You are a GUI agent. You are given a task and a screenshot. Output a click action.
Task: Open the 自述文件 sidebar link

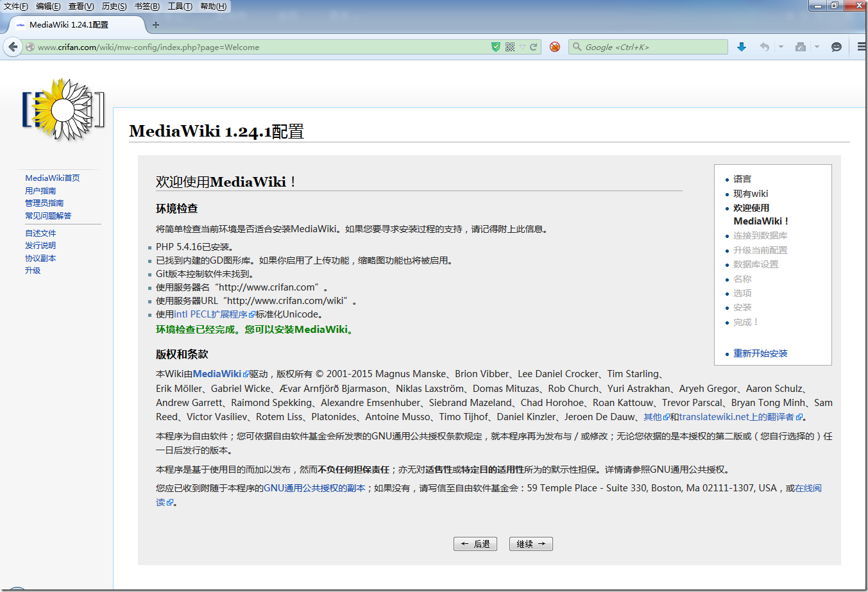40,233
